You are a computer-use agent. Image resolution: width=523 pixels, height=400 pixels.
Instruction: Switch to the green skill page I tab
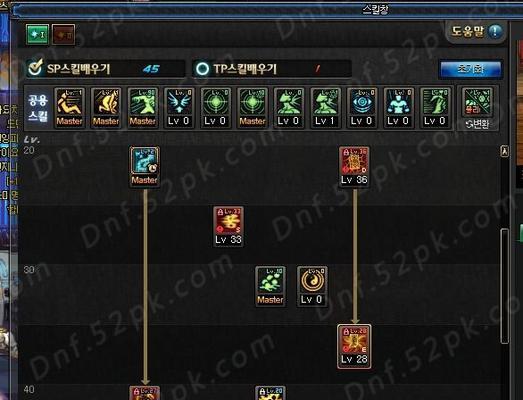[37, 34]
